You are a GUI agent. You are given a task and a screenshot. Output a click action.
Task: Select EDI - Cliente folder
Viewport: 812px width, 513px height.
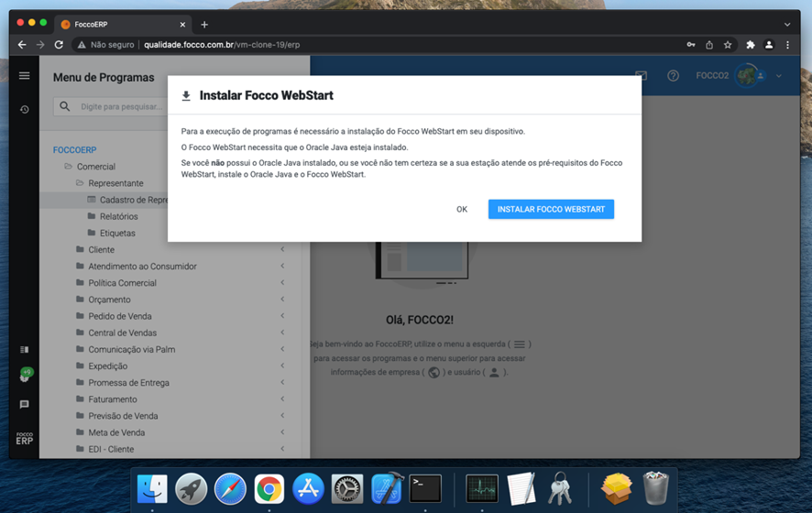pyautogui.click(x=105, y=449)
